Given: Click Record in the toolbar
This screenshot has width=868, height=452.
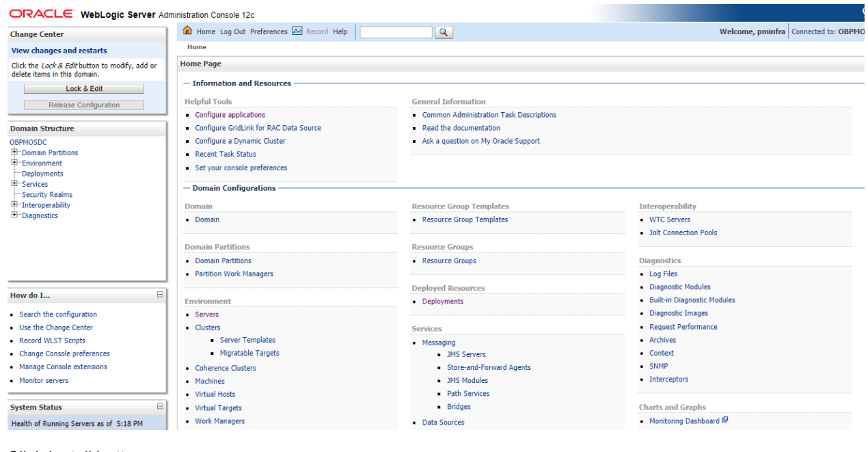Looking at the screenshot, I should pyautogui.click(x=317, y=31).
